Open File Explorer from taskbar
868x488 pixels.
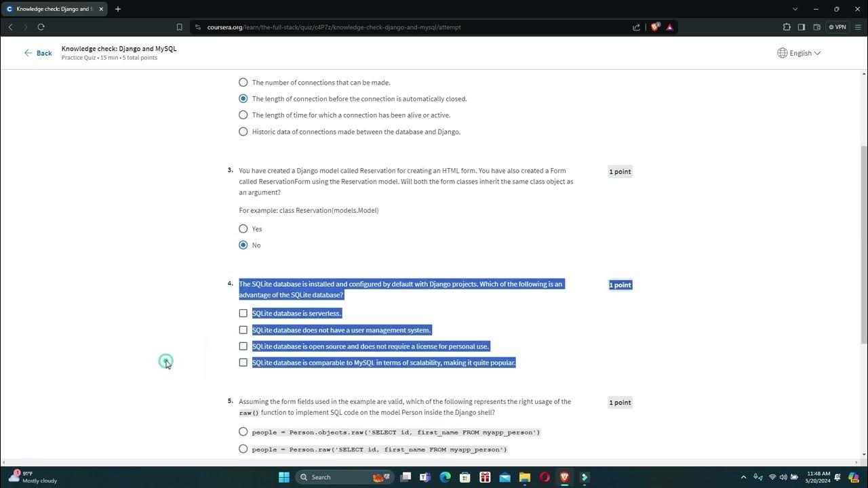(524, 477)
